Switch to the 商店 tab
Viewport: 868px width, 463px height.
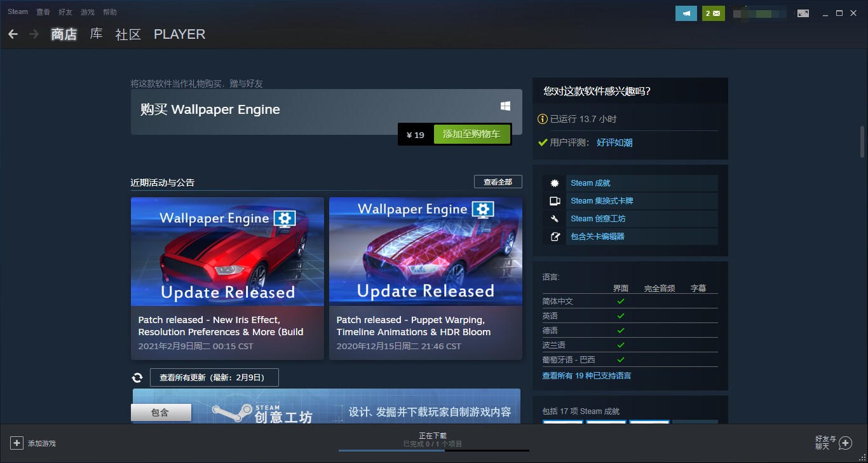click(x=64, y=34)
